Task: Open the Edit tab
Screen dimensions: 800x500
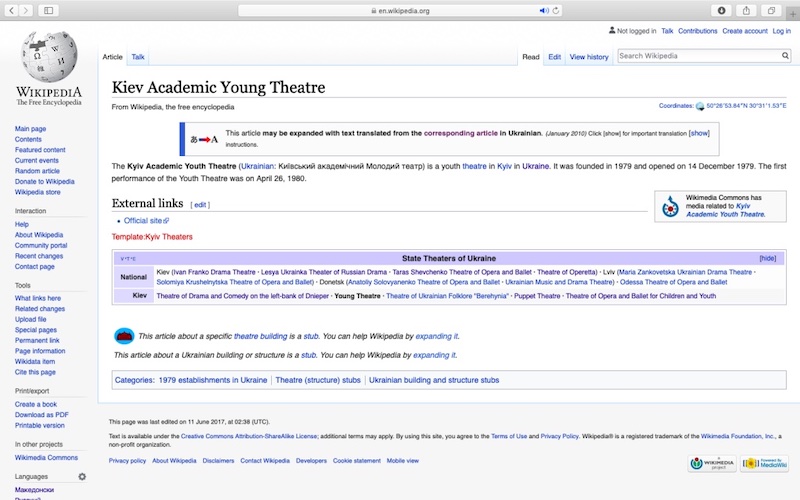Action: pyautogui.click(x=555, y=57)
